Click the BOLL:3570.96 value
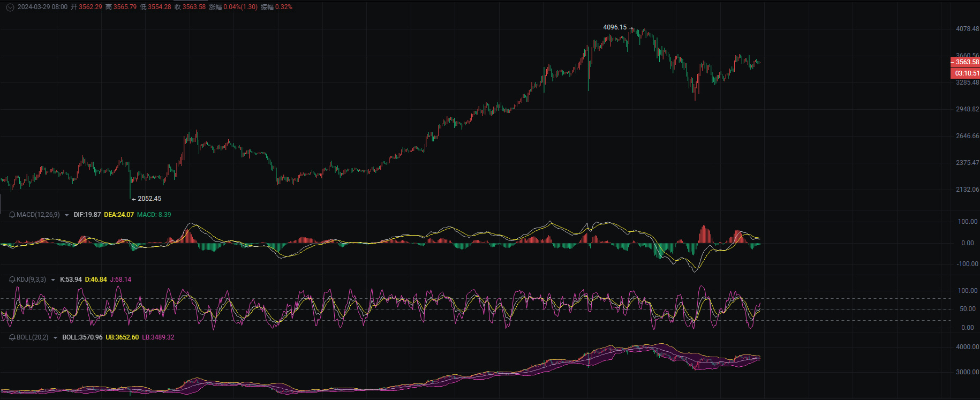 (x=82, y=337)
